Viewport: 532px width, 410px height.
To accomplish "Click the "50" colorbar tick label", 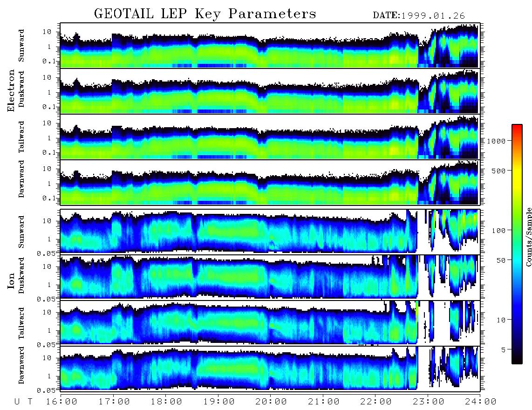I will point(501,260).
